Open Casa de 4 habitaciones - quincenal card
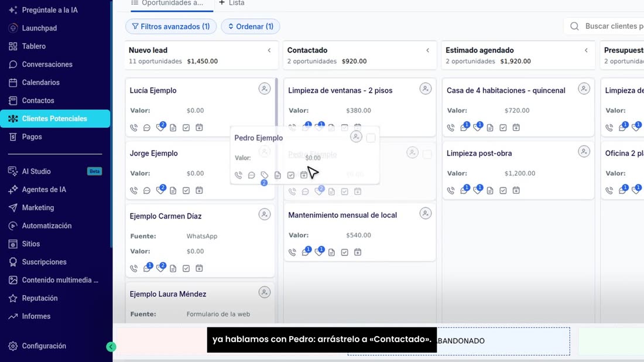 [x=506, y=90]
